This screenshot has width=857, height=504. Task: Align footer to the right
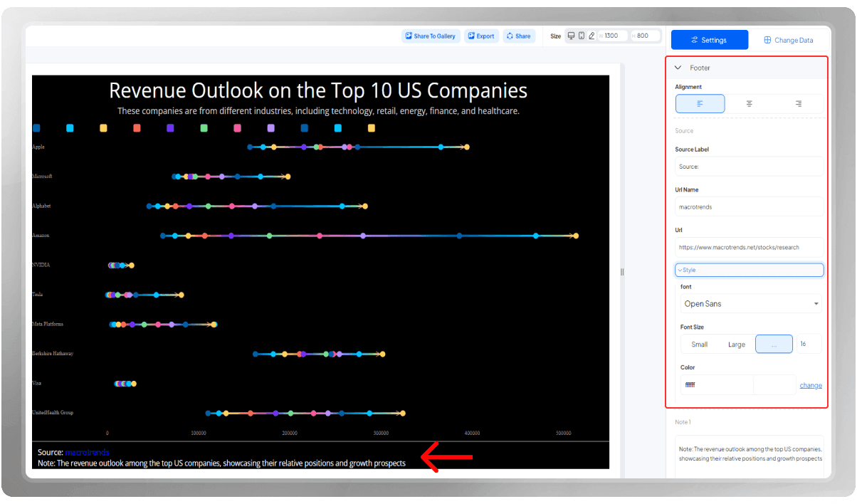tap(799, 104)
